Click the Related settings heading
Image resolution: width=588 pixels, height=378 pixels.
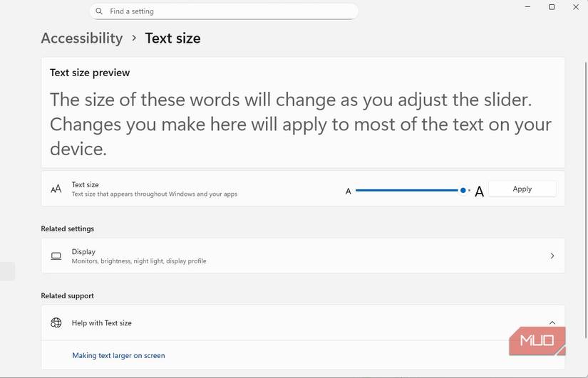(68, 229)
